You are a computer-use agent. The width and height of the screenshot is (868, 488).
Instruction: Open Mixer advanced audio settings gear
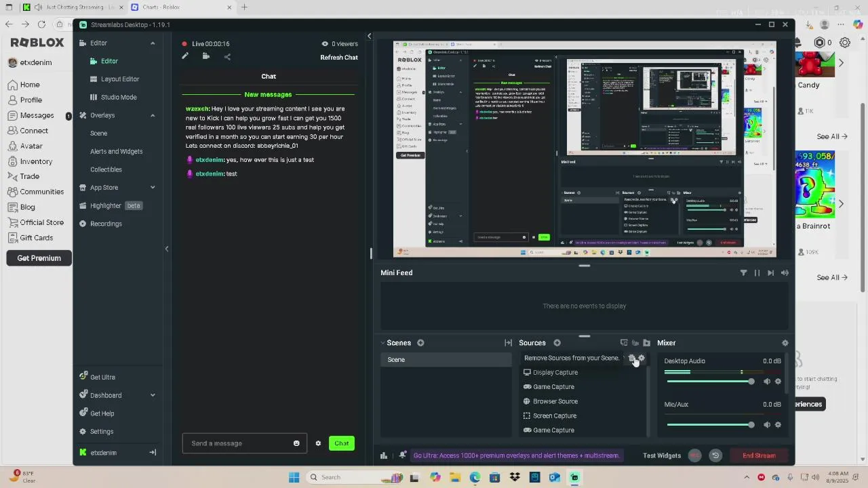point(785,343)
